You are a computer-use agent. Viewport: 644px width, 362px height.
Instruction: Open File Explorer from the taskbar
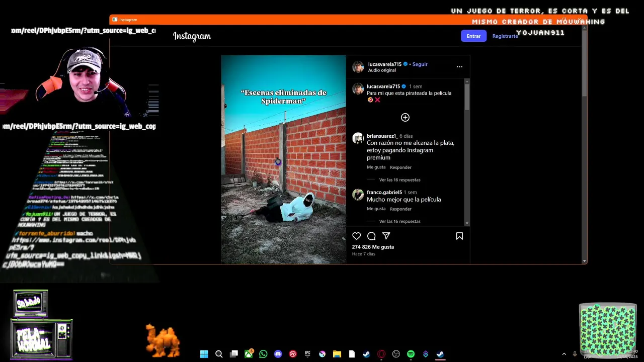click(337, 354)
